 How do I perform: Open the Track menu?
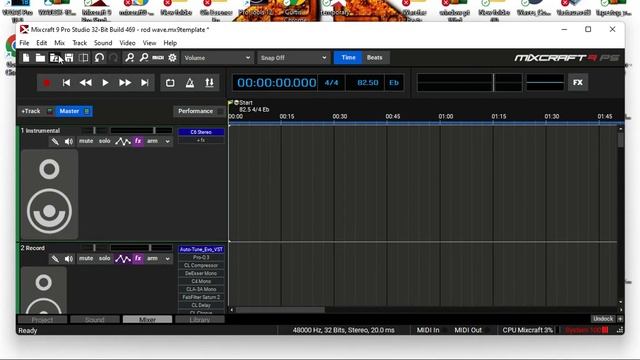click(80, 43)
